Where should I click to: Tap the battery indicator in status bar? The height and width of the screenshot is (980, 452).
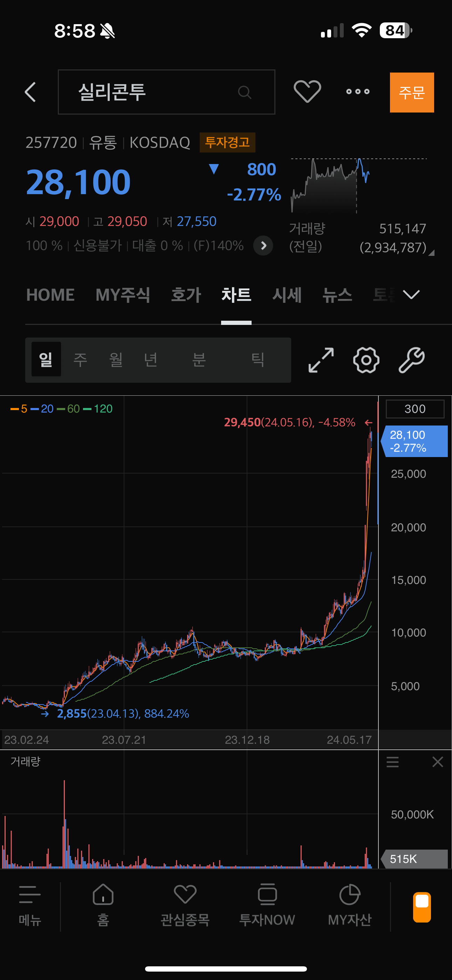click(396, 30)
